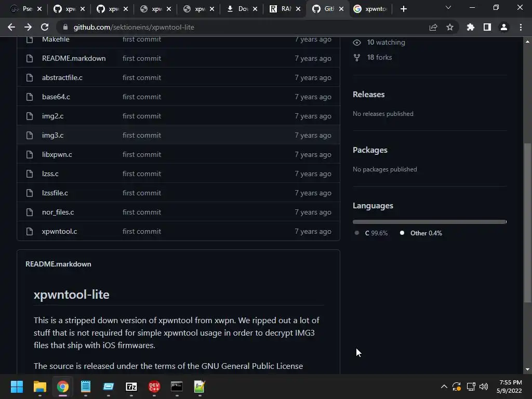The width and height of the screenshot is (532, 399).
Task: Bookmark this page with the star
Action: tap(450, 27)
